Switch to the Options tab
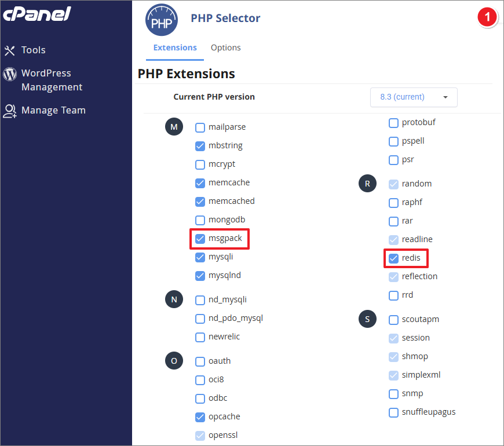Image resolution: width=504 pixels, height=446 pixels. pyautogui.click(x=225, y=47)
